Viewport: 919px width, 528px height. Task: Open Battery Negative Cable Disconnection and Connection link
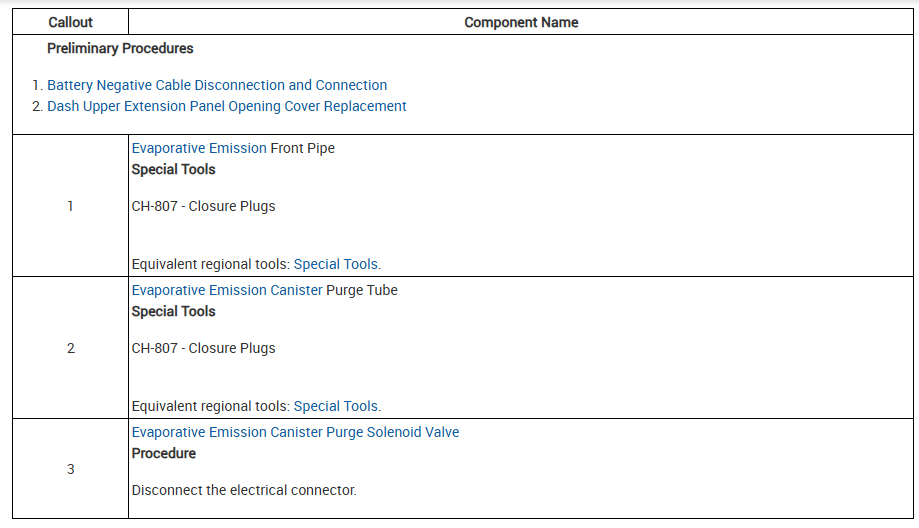(x=217, y=85)
